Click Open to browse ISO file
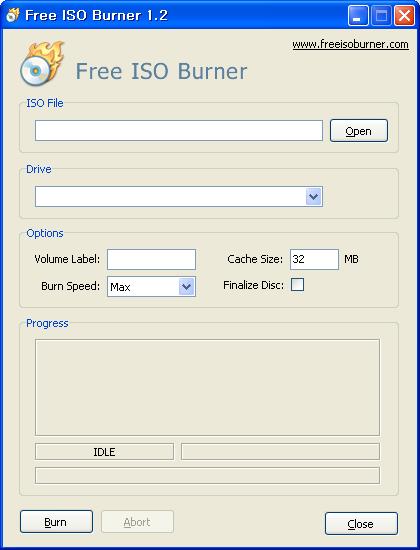Screen dimensions: 420x550 click(x=359, y=130)
